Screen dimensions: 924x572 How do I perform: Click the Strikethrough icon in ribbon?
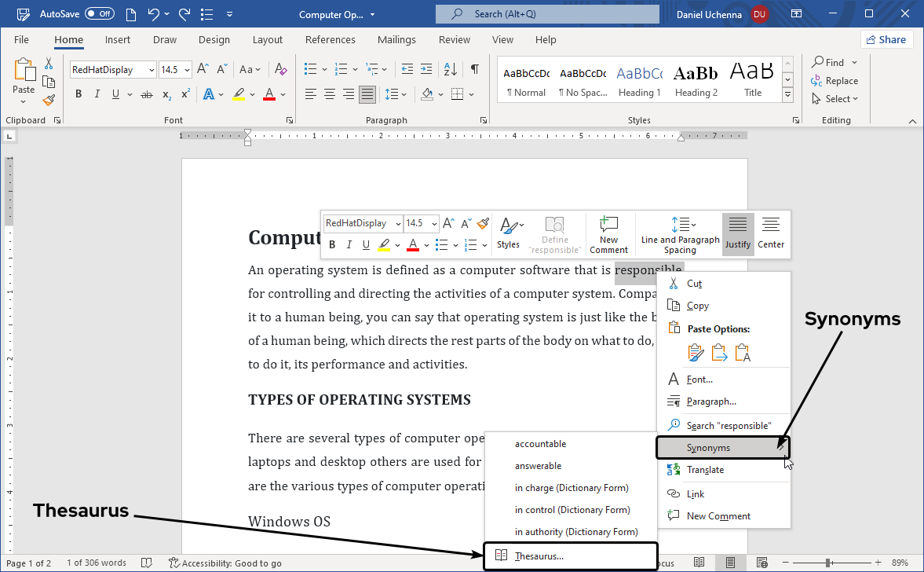[x=146, y=94]
